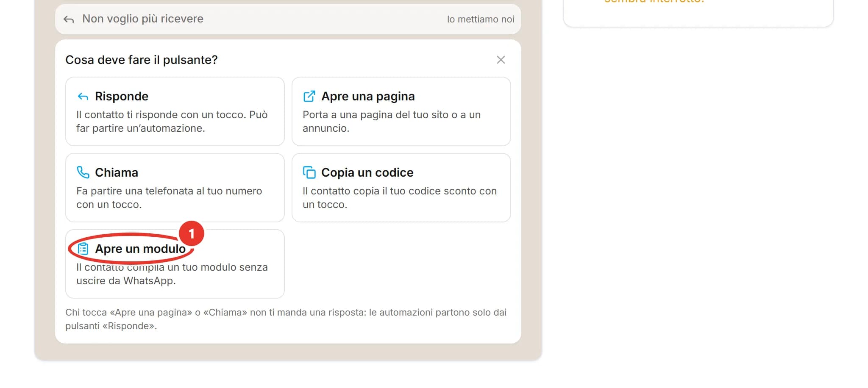
Task: Click the phone icon for 'Chiama'
Action: pos(83,172)
